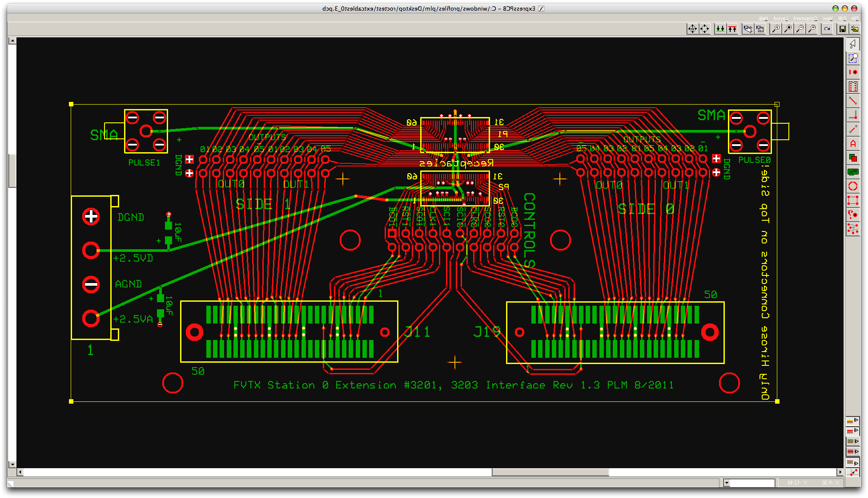Select the PULSE0 label text

tap(755, 160)
